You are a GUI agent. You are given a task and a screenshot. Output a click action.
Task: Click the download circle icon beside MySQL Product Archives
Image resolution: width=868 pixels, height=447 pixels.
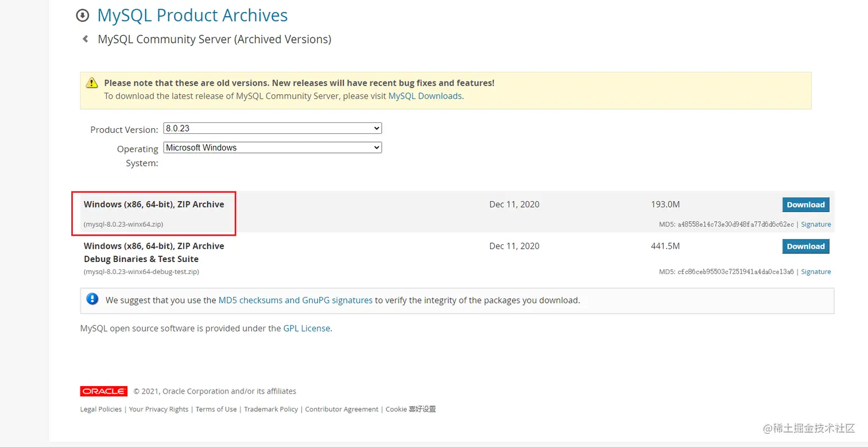83,16
